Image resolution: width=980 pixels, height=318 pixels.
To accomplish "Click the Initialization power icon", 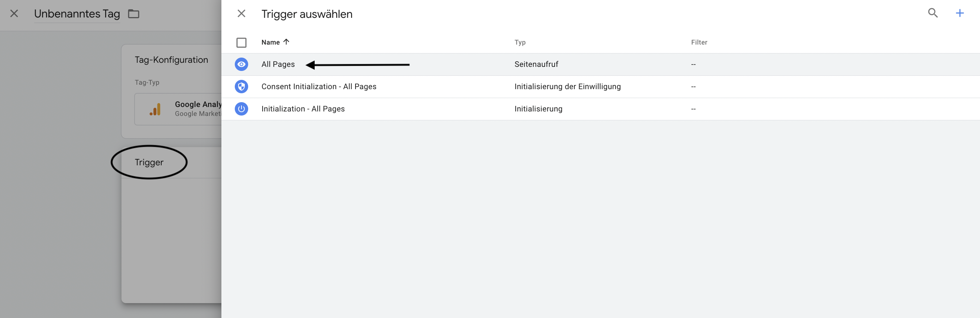I will [241, 109].
